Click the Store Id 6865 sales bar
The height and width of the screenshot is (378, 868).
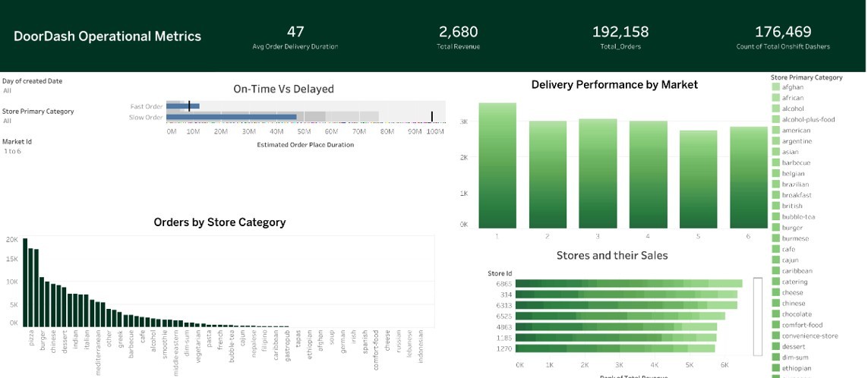pos(629,283)
